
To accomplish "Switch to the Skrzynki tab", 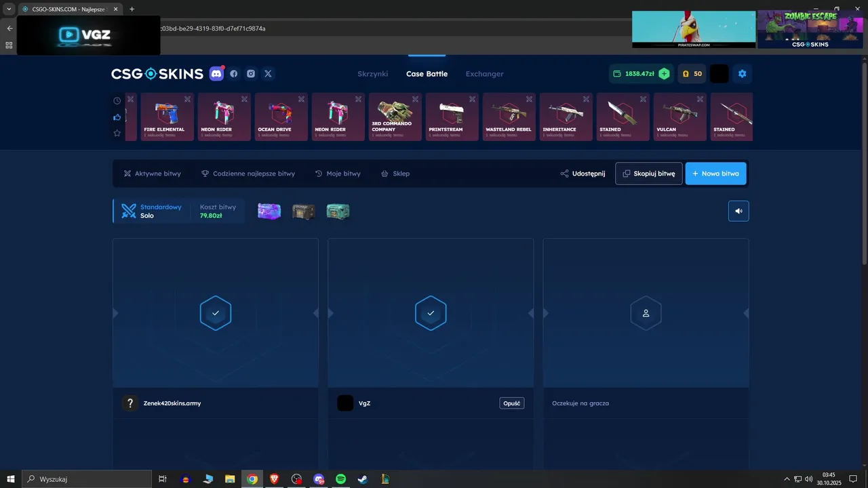I will coord(373,74).
